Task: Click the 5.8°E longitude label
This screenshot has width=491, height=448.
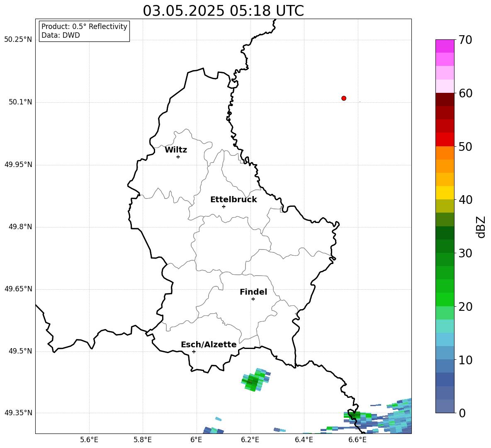Action: click(143, 440)
